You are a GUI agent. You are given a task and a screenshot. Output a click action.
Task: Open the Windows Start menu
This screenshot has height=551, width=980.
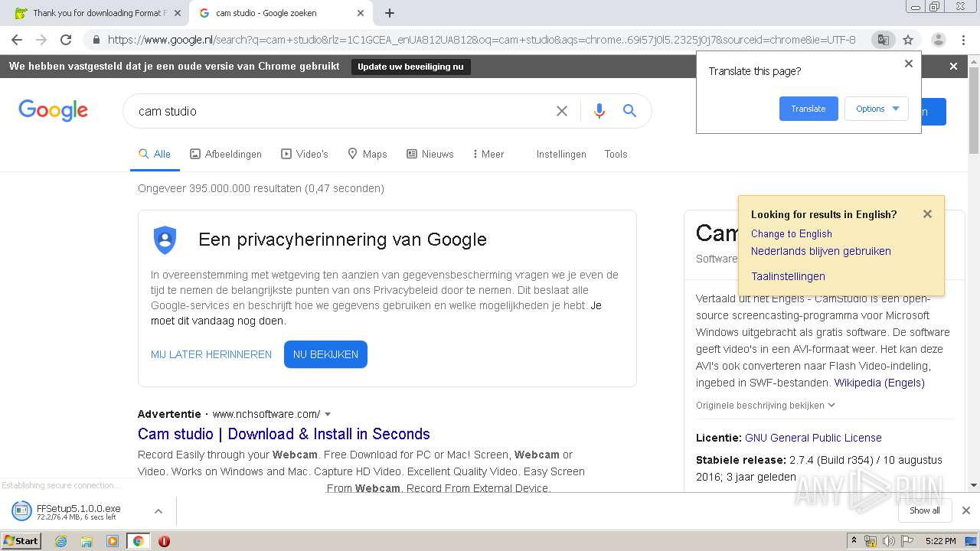tap(21, 541)
